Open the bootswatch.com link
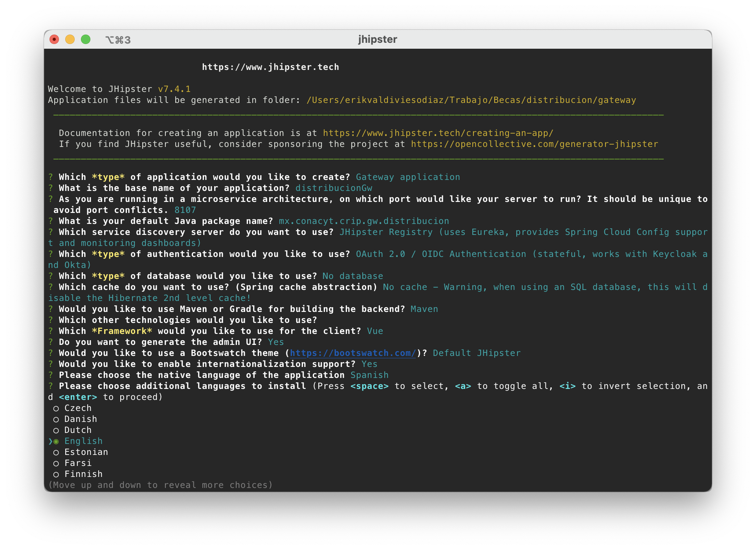The width and height of the screenshot is (756, 550). tap(353, 353)
